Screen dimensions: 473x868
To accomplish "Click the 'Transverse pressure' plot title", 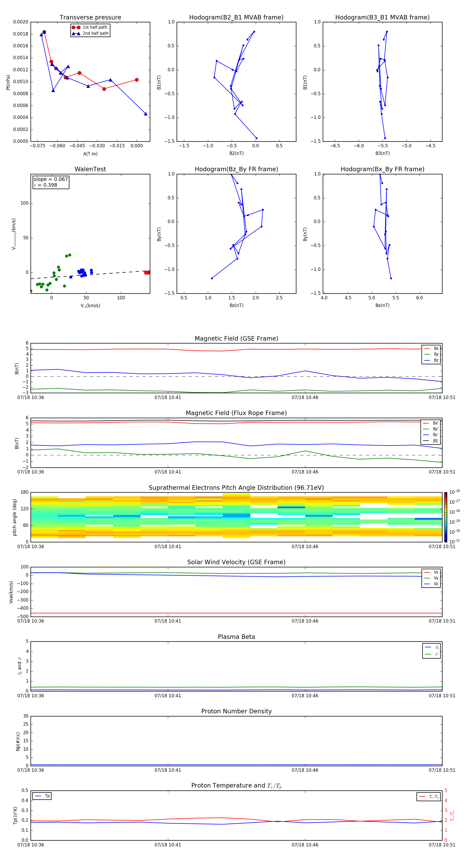I will pos(90,18).
